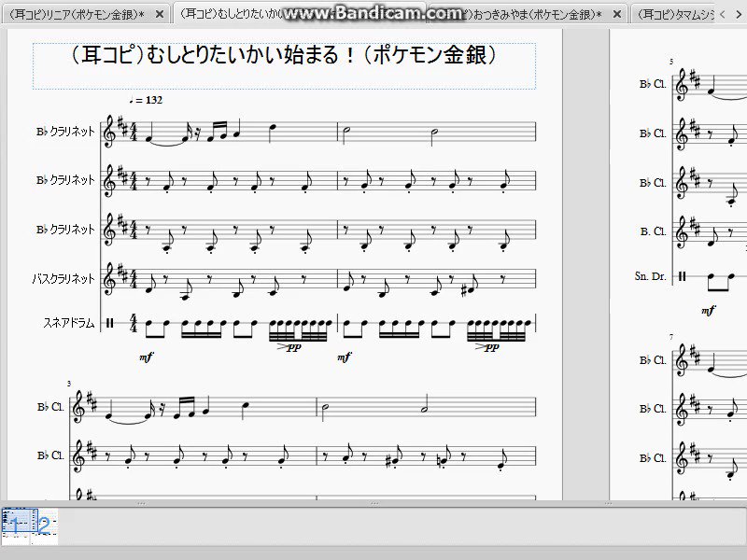The width and height of the screenshot is (747, 560).
Task: Select the mf dynamic on page 2
Action: (708, 311)
